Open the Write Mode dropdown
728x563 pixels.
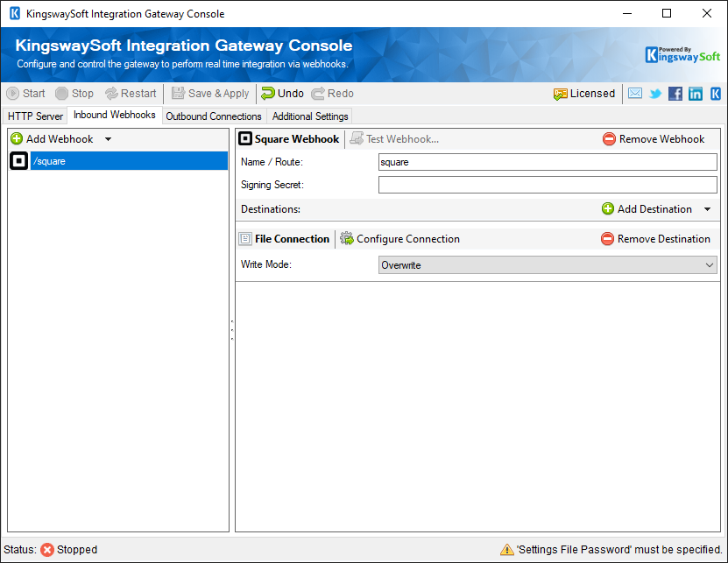pyautogui.click(x=548, y=265)
